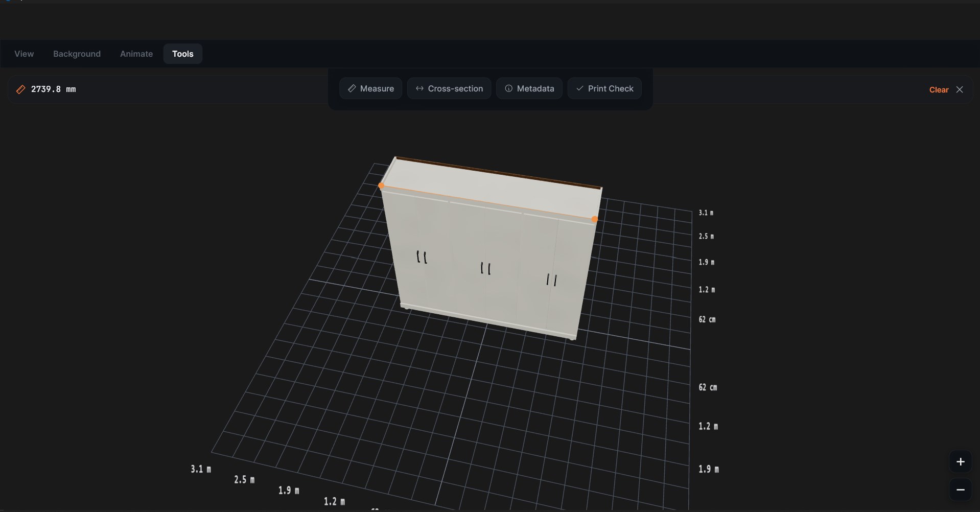This screenshot has height=512, width=980.
Task: Open the Cross-section tool
Action: pos(449,88)
